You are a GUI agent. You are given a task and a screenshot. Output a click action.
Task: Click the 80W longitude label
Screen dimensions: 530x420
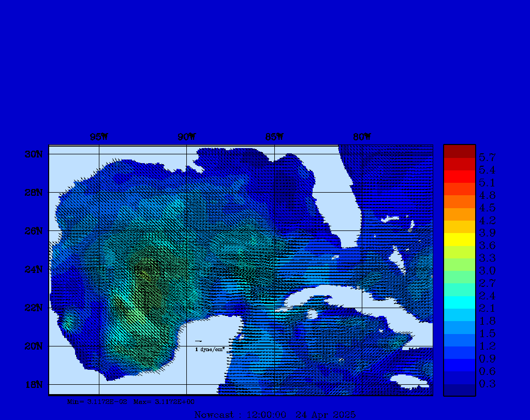[362, 137]
